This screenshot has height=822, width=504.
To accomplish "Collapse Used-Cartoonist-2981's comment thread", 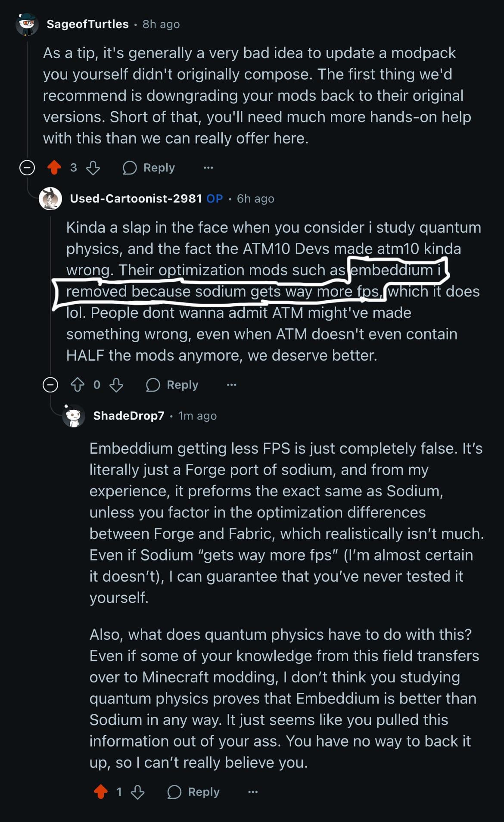I will click(50, 385).
